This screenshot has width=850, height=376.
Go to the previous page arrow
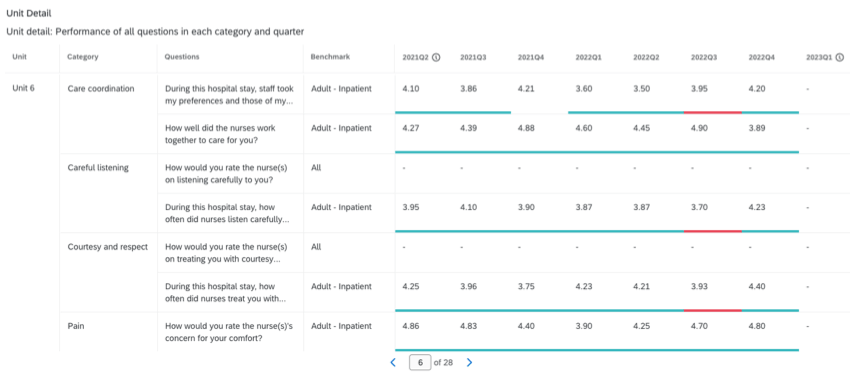click(x=393, y=362)
